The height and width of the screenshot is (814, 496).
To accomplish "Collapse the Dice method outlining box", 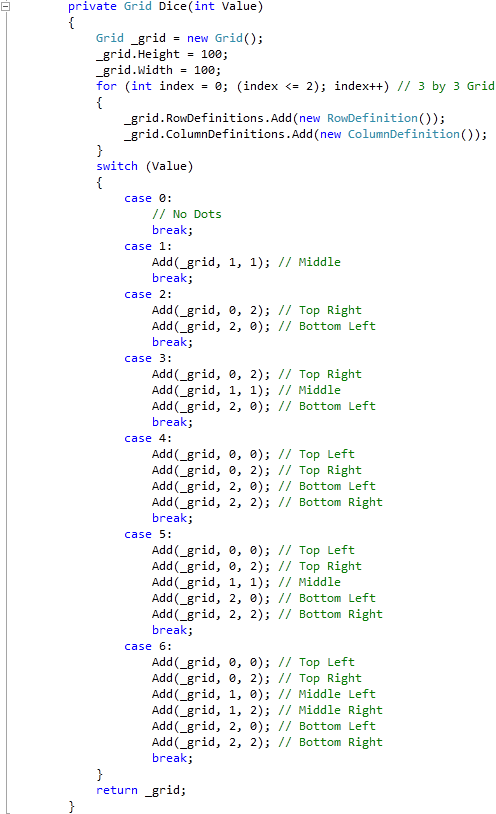I will click(6, 6).
